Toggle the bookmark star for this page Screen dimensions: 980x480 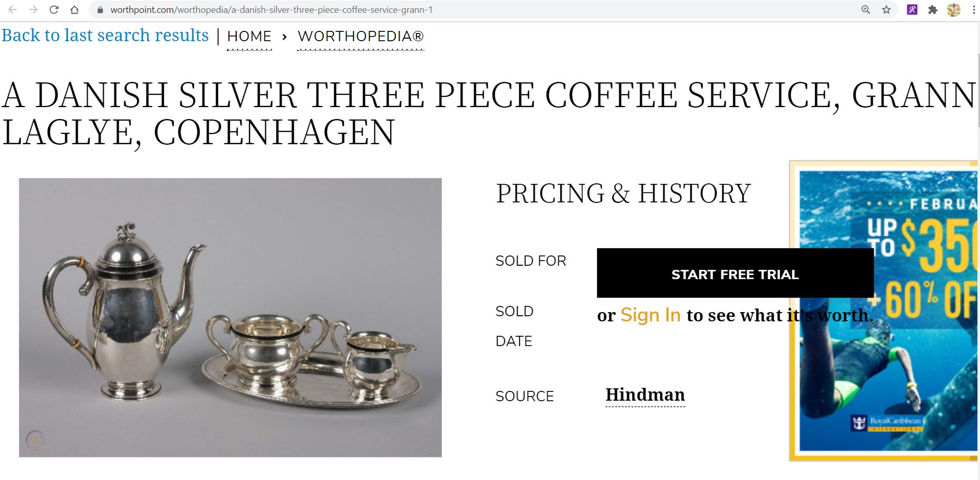point(886,9)
